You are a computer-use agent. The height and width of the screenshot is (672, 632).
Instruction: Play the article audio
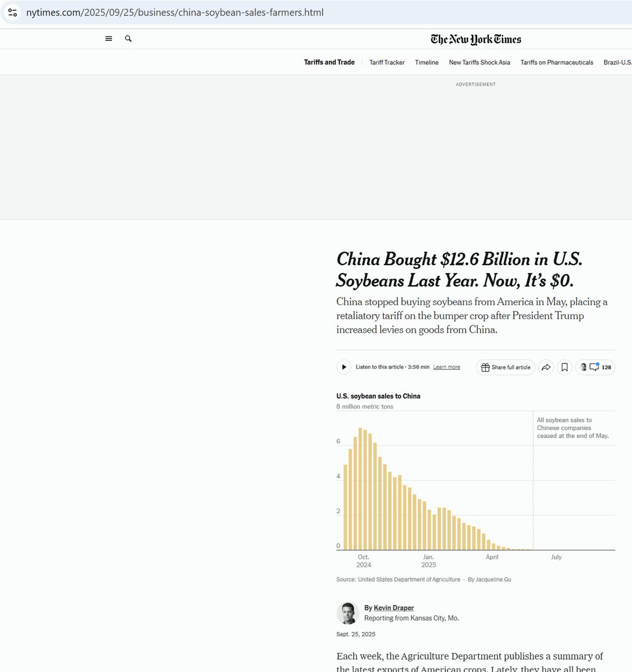(343, 367)
